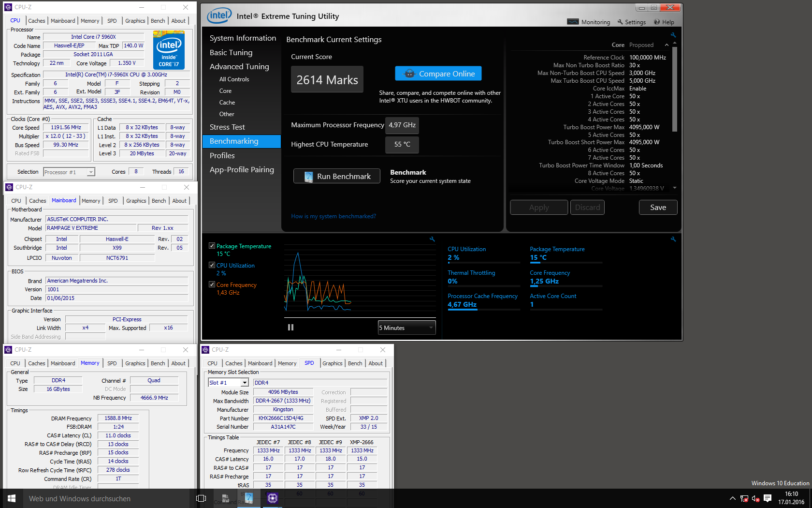This screenshot has height=508, width=812.
Task: Click the Save button in XTU
Action: (658, 208)
